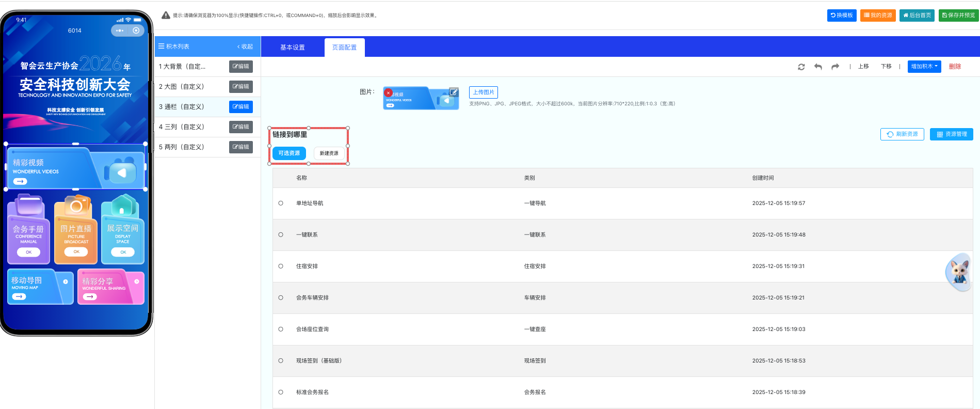This screenshot has width=980, height=409.
Task: Open 资源管理 resource manager
Action: (951, 134)
